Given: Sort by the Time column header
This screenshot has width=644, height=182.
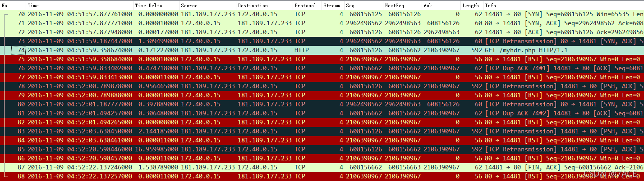Looking at the screenshot, I should (79, 5).
